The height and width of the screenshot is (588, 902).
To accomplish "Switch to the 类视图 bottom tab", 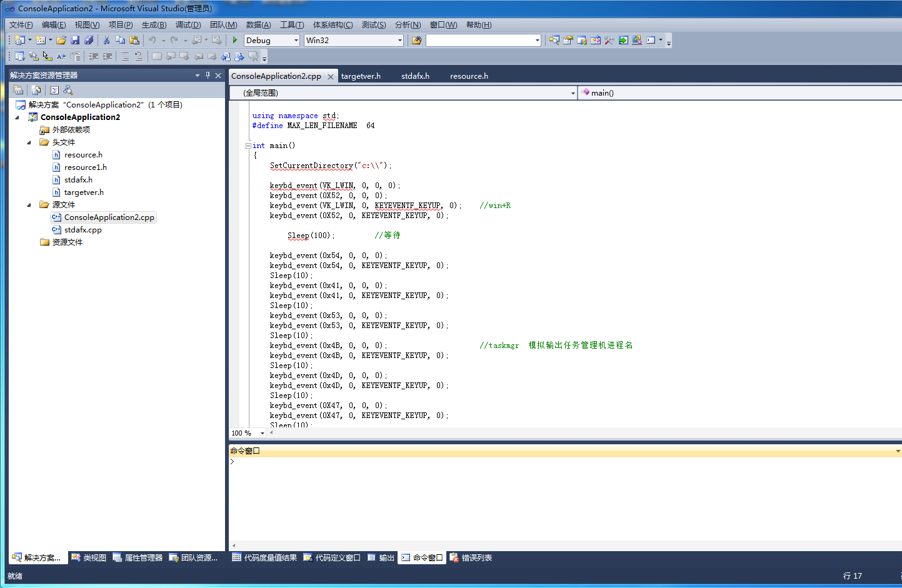I will click(x=89, y=558).
